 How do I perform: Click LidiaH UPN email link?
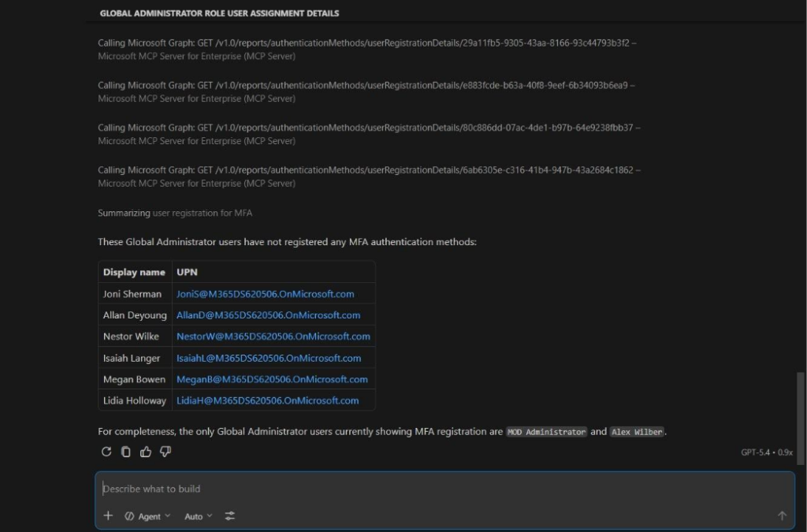pos(267,400)
